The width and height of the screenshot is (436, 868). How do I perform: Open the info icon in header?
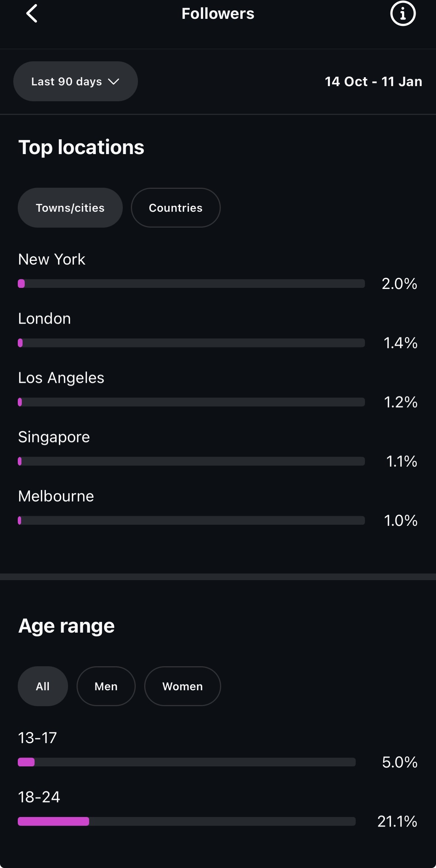(403, 14)
